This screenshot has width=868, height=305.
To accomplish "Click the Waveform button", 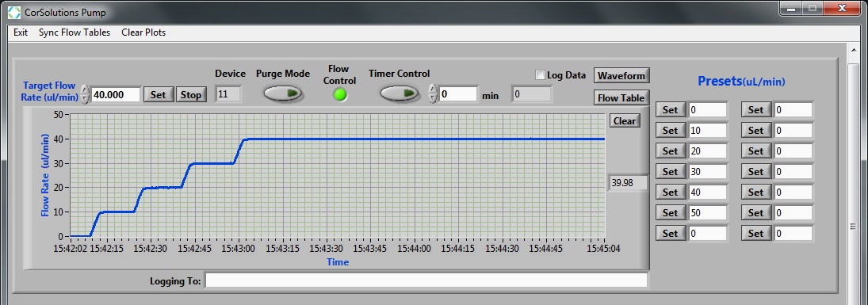I will 621,75.
